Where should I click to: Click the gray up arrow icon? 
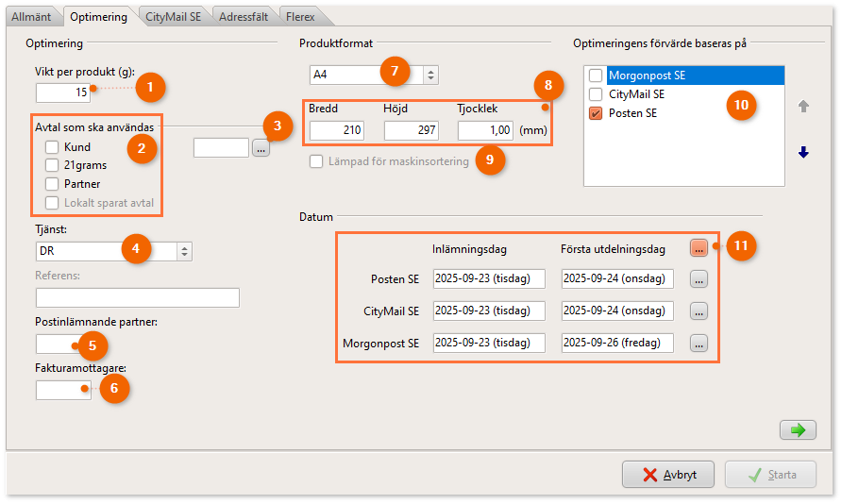(803, 107)
